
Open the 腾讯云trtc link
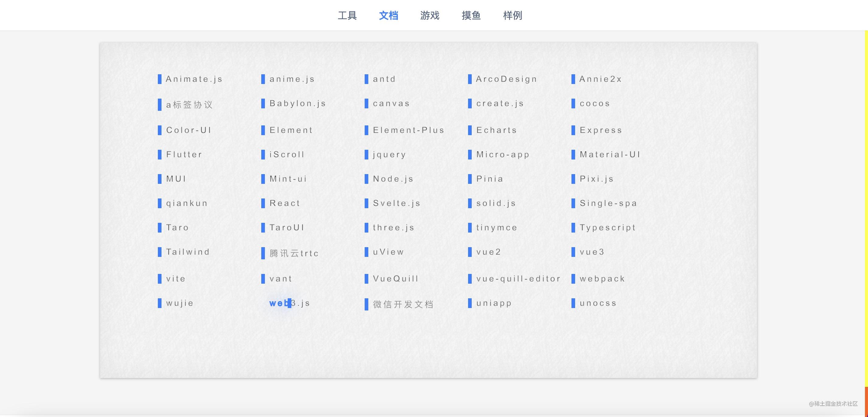click(294, 253)
